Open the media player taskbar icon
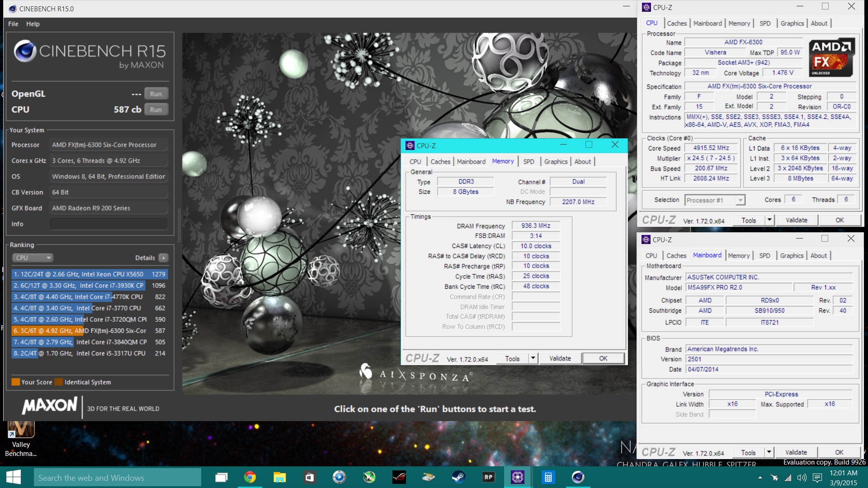Viewport: 868px width, 488px height. pyautogui.click(x=339, y=477)
